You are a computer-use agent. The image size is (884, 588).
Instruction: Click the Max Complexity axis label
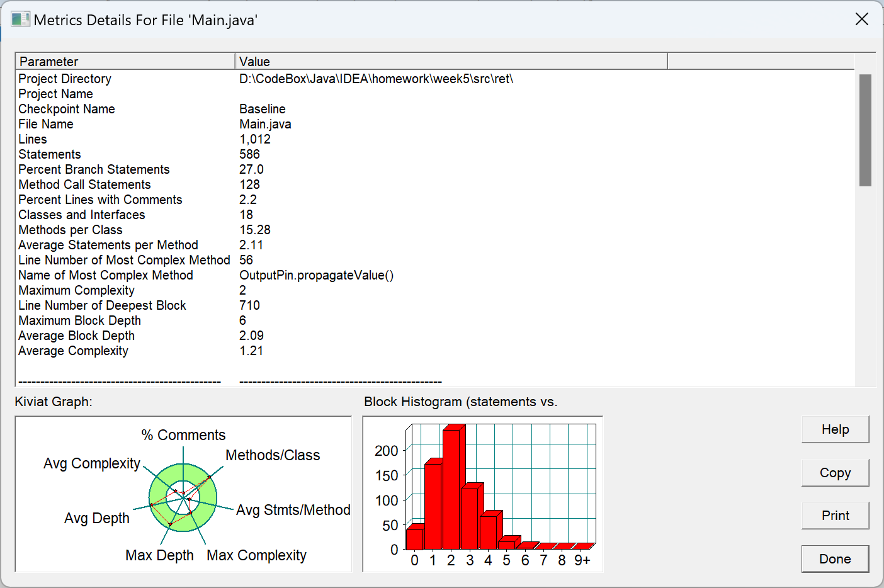256,555
